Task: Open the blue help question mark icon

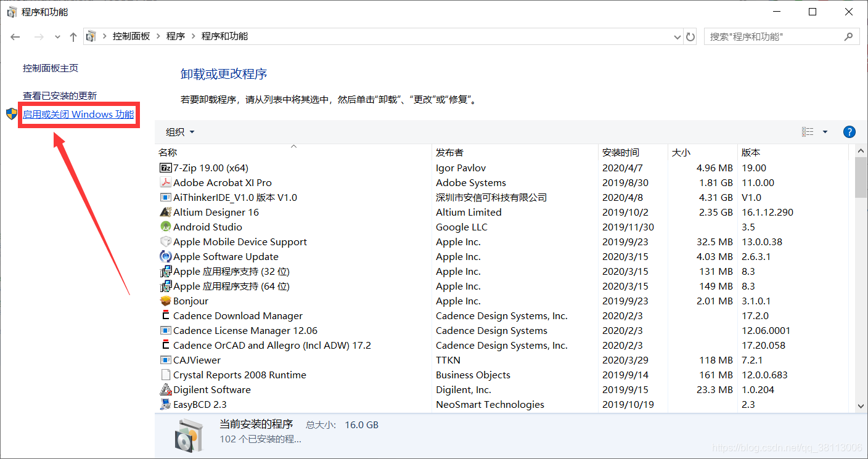Action: 849,132
